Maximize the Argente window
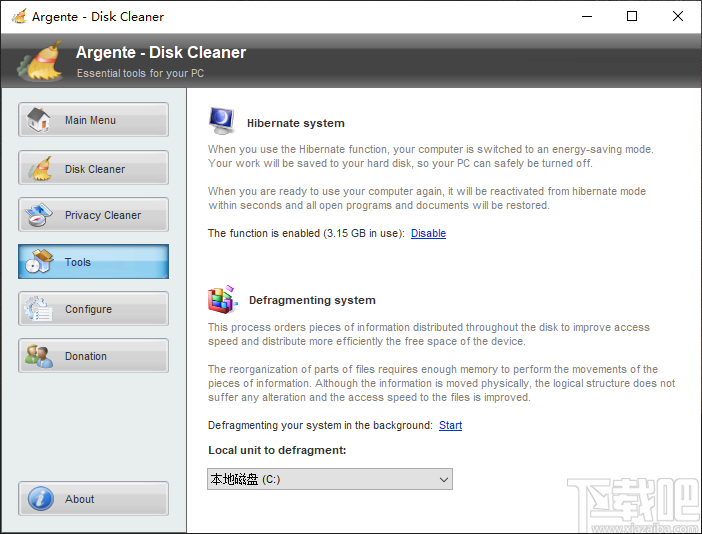This screenshot has width=702, height=534. (632, 17)
